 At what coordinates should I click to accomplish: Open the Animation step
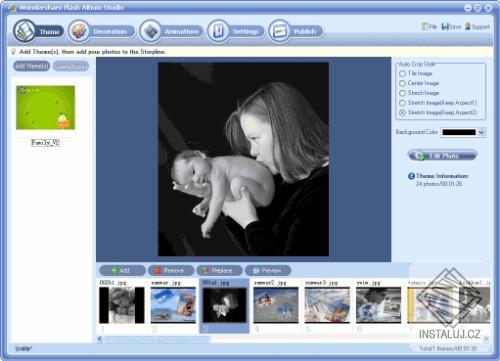tap(171, 31)
